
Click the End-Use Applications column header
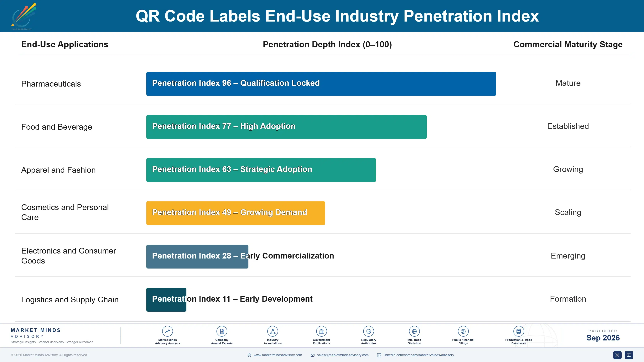65,44
